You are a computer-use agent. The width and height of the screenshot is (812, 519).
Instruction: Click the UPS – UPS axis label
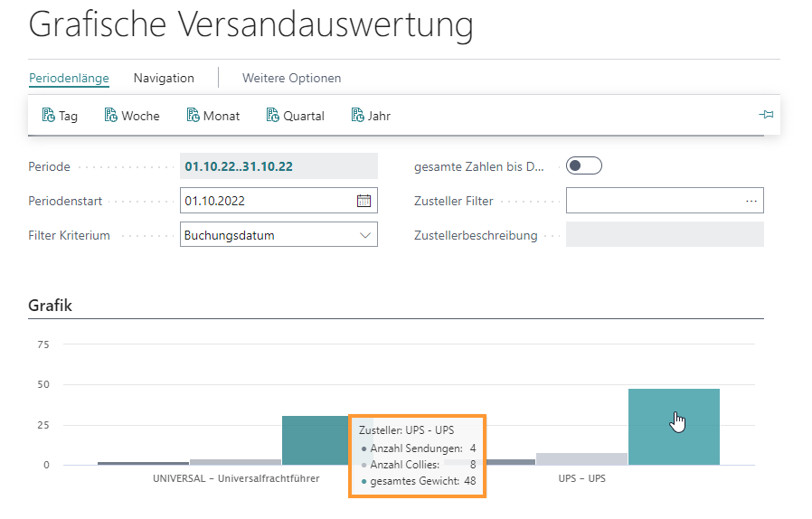581,478
